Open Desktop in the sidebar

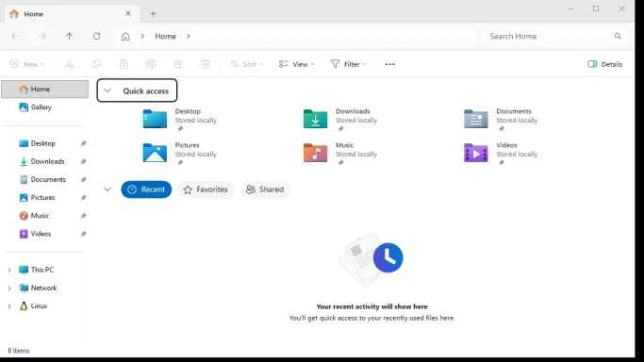44,143
